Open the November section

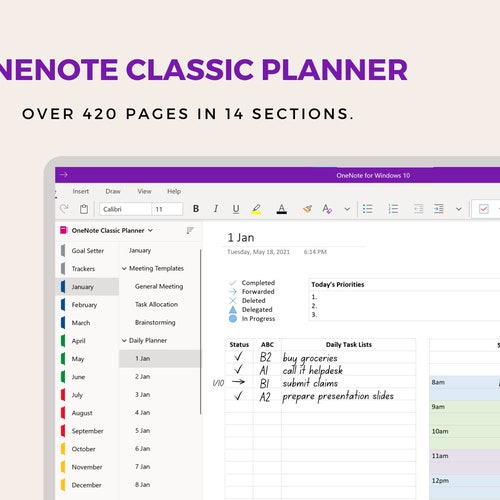(x=88, y=467)
